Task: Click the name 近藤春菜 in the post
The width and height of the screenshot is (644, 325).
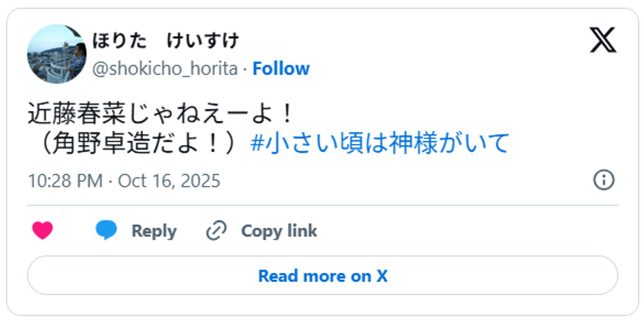Action: click(x=71, y=112)
